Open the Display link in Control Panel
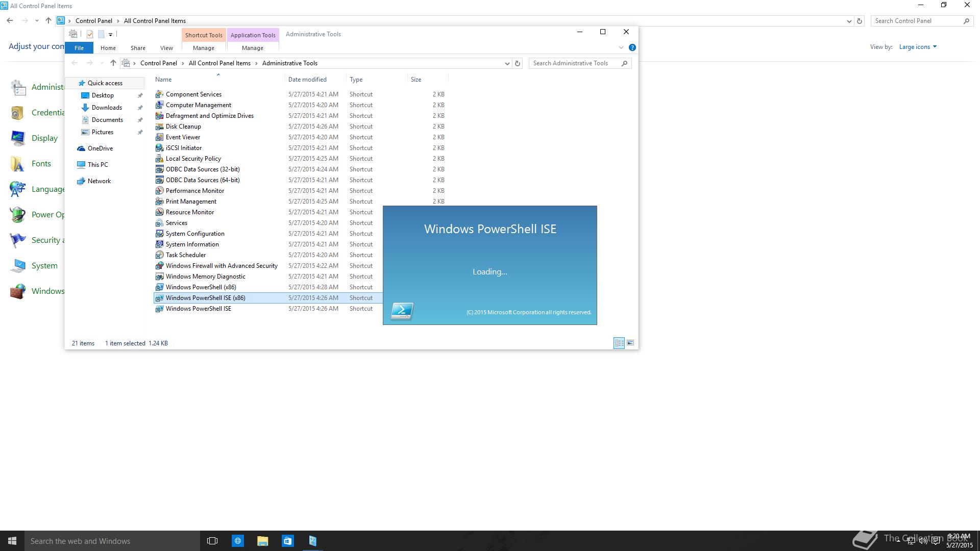 point(44,138)
